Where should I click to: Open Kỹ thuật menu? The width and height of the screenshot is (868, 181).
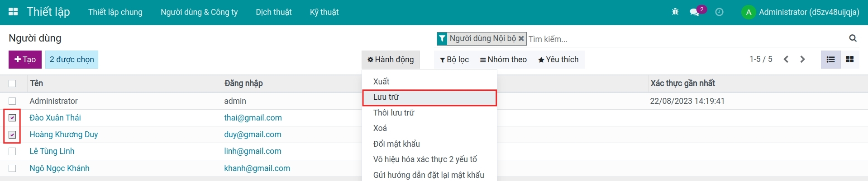[x=324, y=12]
